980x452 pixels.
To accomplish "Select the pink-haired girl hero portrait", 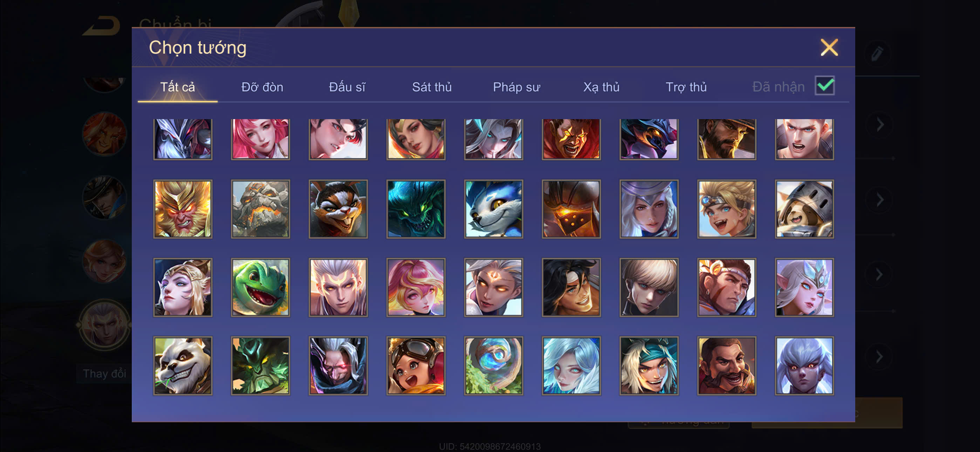I will click(x=261, y=139).
